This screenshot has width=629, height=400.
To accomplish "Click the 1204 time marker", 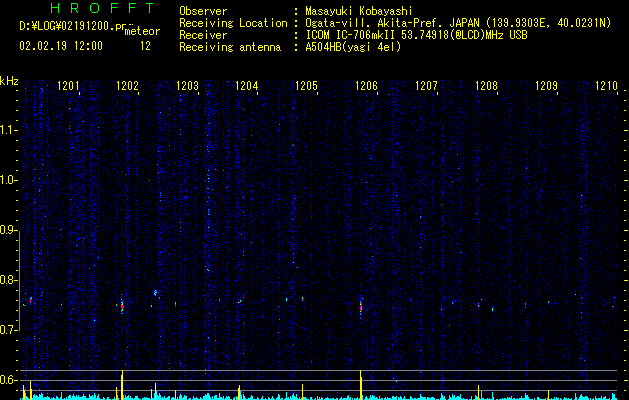I will coord(247,85).
